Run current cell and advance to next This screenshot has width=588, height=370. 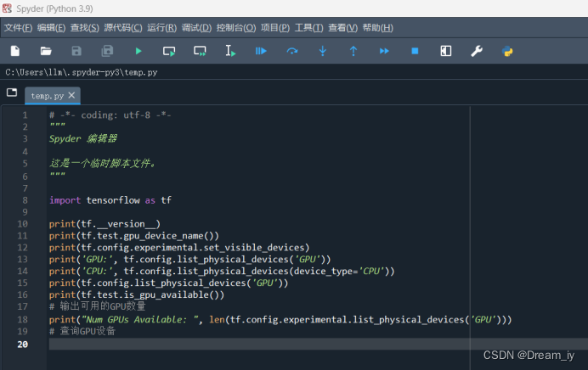[200, 51]
